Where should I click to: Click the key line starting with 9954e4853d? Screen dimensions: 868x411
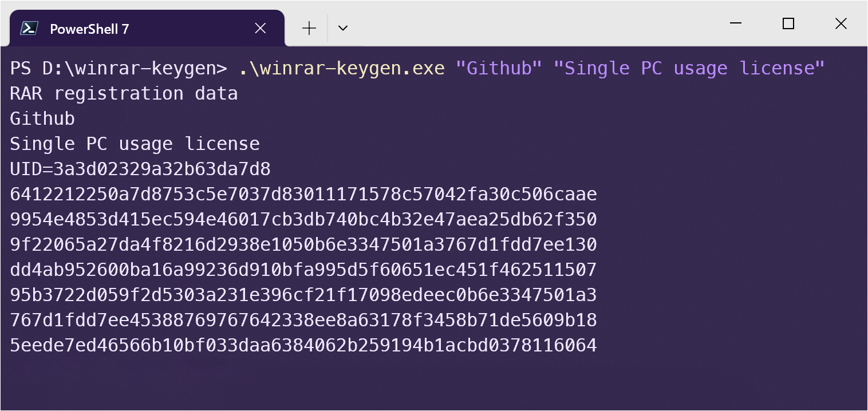click(303, 220)
